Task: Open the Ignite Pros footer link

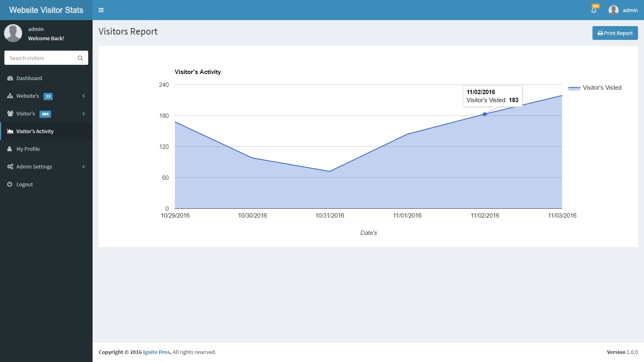Action: 157,352
